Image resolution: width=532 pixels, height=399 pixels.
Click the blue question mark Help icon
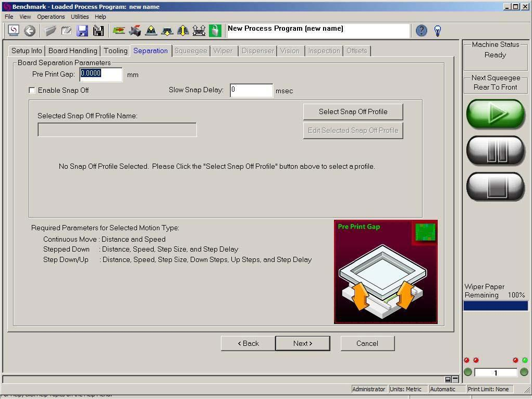point(422,31)
